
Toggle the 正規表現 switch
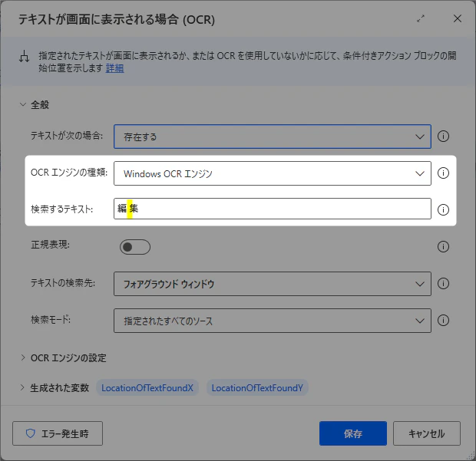coord(135,247)
